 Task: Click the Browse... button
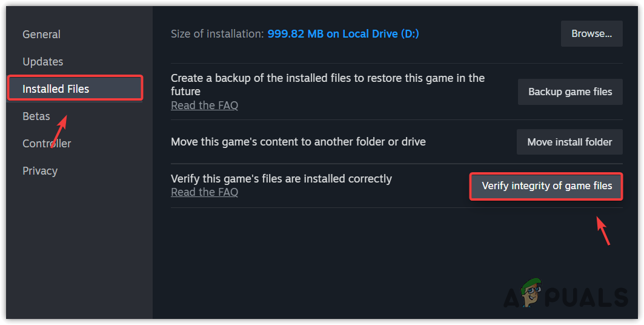[x=591, y=34]
